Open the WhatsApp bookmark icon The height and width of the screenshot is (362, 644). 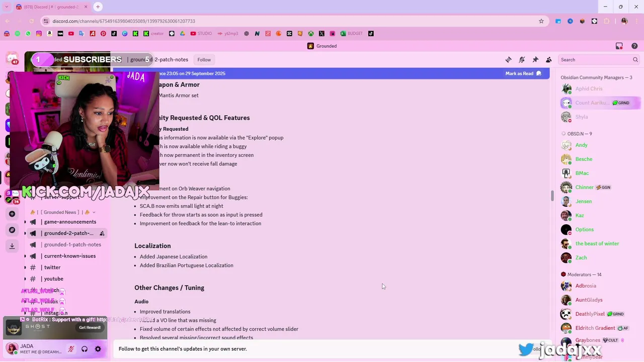click(x=28, y=34)
